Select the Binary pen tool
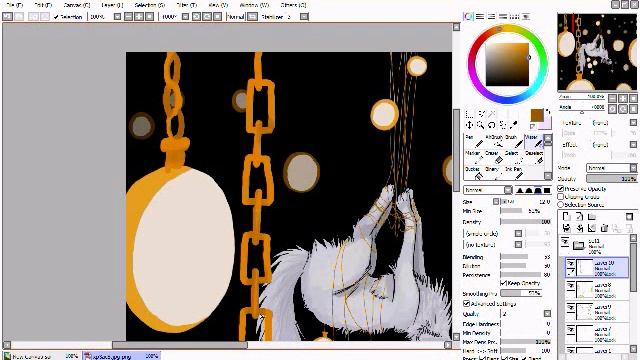The image size is (640, 360). pos(493,173)
